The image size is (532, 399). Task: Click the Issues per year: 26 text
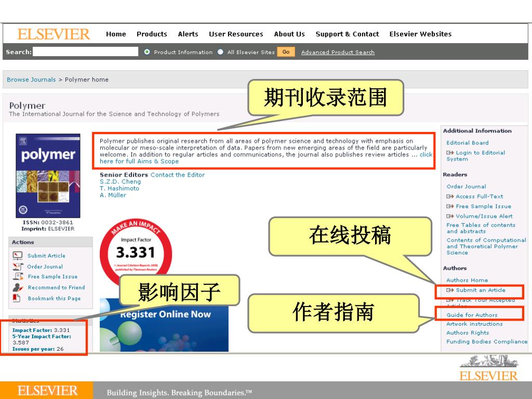point(37,349)
